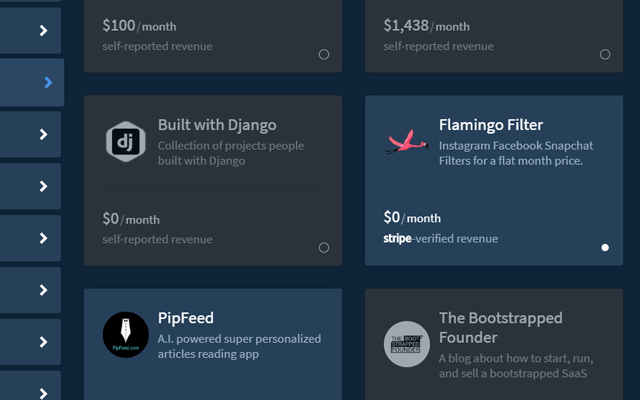
Task: Expand the highlighted blue chevron in sidebar
Action: pos(47,83)
